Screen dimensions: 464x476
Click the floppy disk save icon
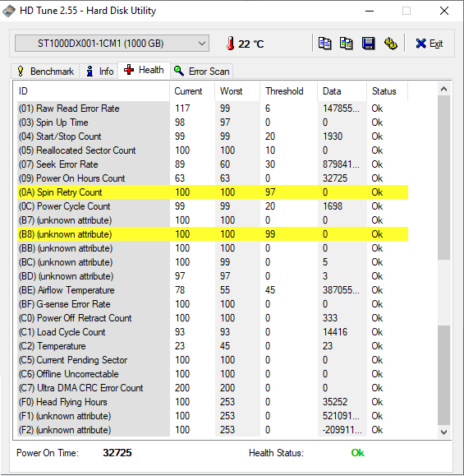point(369,44)
